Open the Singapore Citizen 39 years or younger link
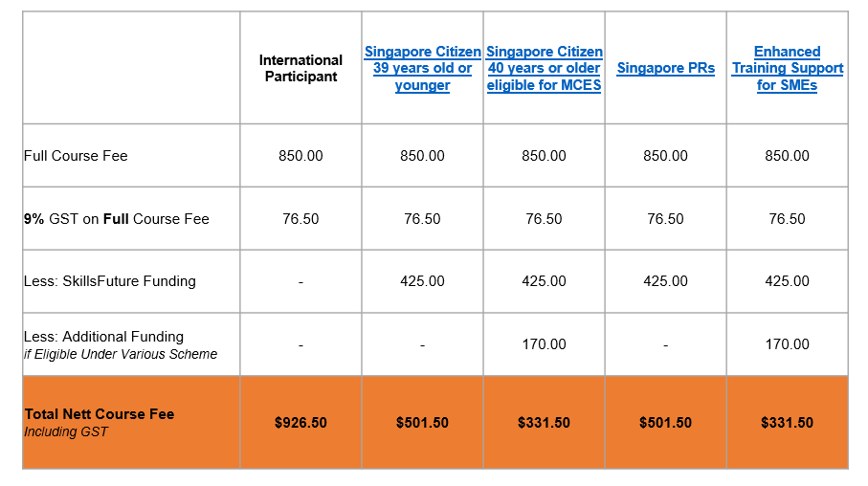 coord(422,69)
